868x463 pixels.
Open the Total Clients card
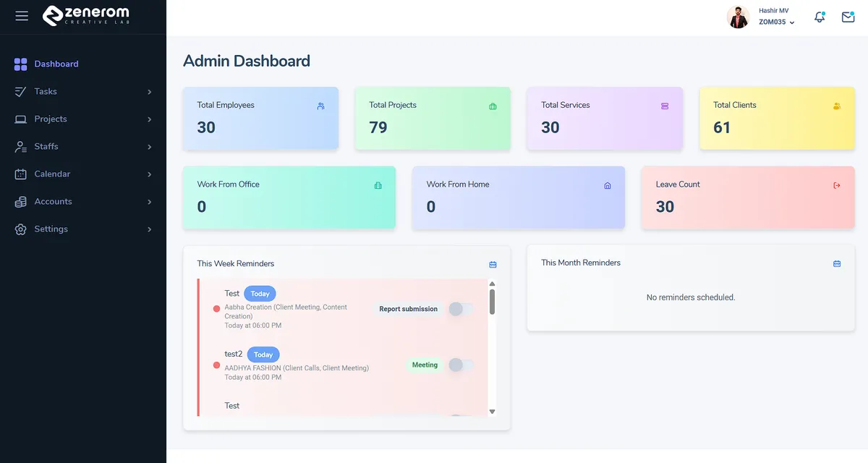[777, 119]
